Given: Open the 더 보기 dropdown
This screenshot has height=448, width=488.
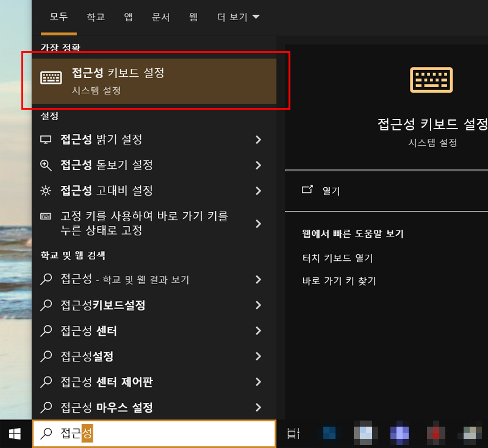Looking at the screenshot, I should tap(234, 18).
